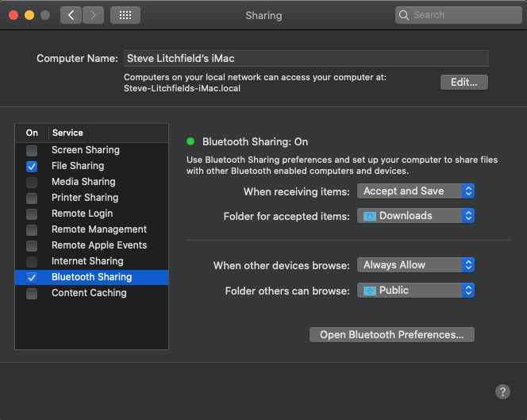Open the Downloads folder dropdown
The image size is (527, 420).
click(416, 216)
